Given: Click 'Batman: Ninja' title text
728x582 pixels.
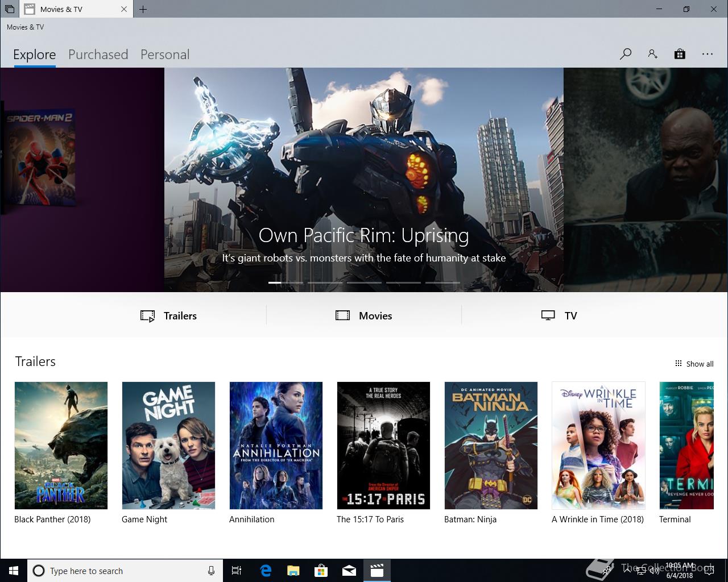Looking at the screenshot, I should (470, 519).
